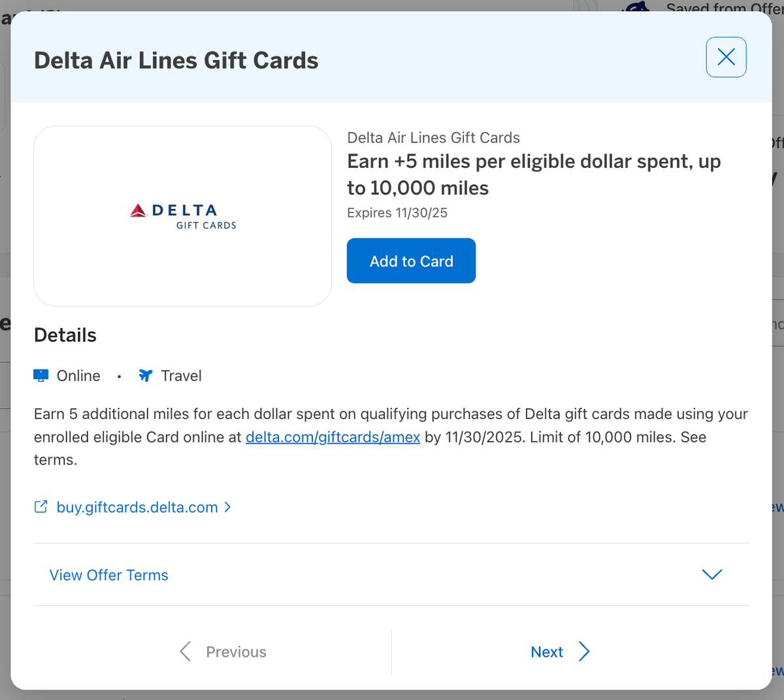Go to the Next offer
This screenshot has width=784, height=700.
[547, 652]
